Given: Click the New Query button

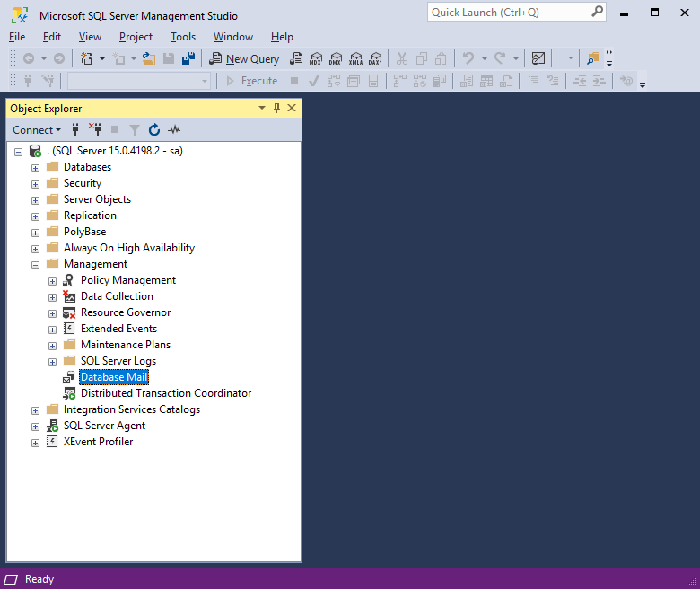Looking at the screenshot, I should click(x=244, y=59).
